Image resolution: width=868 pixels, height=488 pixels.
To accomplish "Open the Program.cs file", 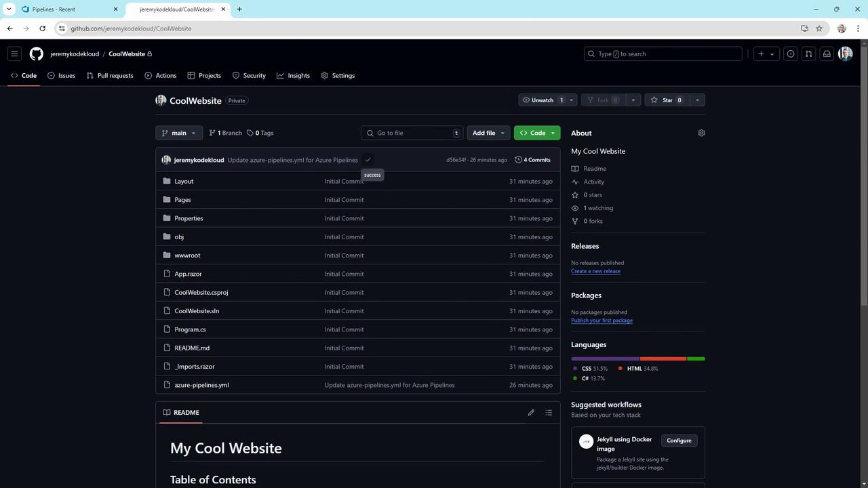I will (190, 329).
